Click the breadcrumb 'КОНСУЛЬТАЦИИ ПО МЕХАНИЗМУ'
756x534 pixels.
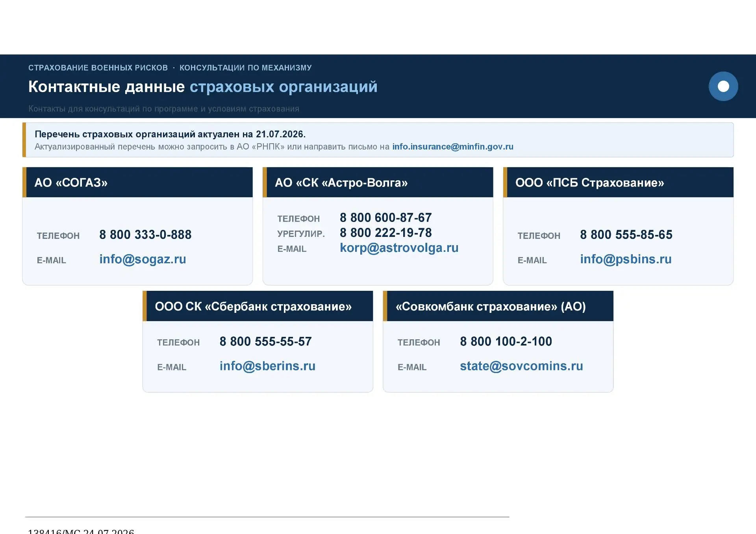pyautogui.click(x=246, y=68)
